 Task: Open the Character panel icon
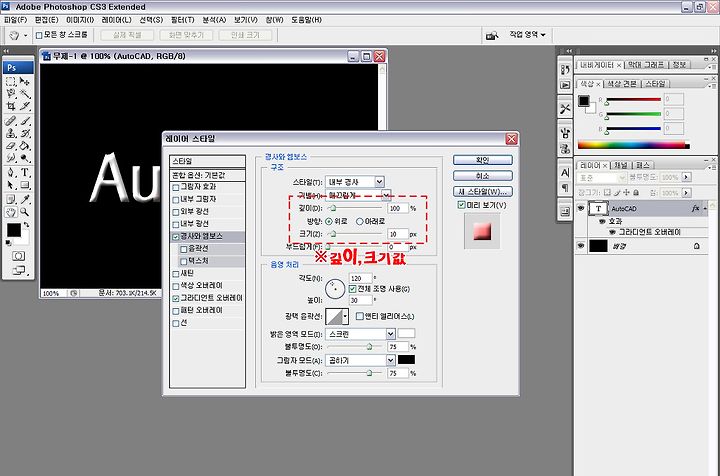click(565, 173)
